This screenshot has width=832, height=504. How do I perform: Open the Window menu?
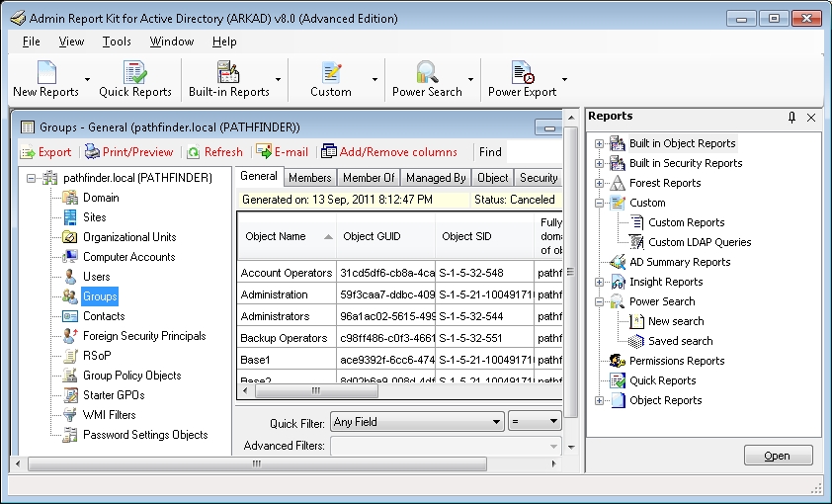[x=171, y=42]
